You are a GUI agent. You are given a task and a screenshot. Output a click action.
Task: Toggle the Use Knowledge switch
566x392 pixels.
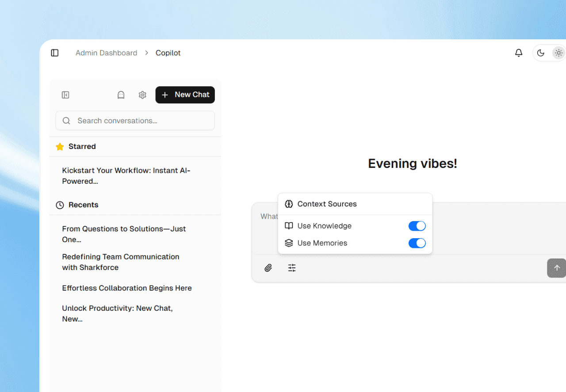pyautogui.click(x=417, y=226)
